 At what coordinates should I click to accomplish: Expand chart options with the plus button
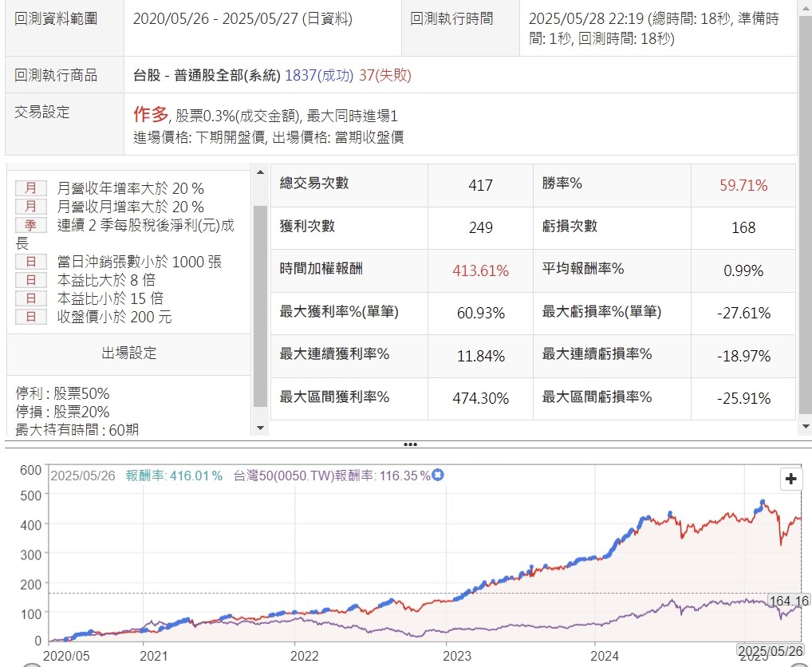tap(791, 479)
